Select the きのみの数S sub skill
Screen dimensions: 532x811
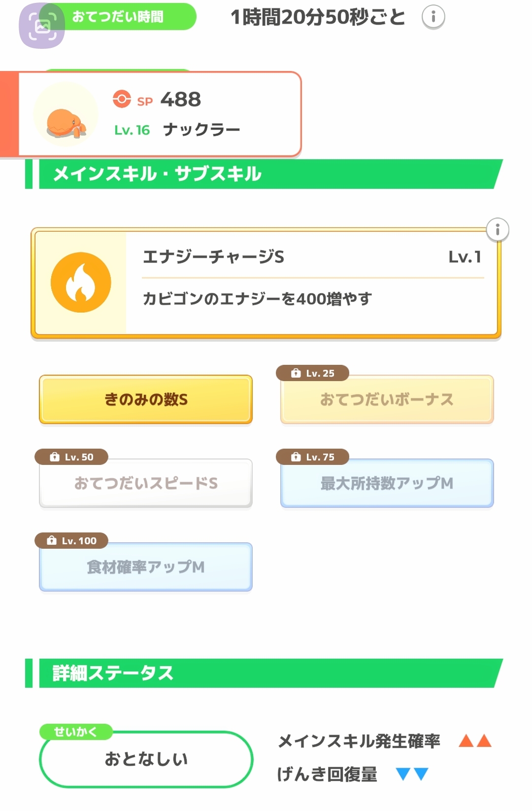click(x=146, y=399)
